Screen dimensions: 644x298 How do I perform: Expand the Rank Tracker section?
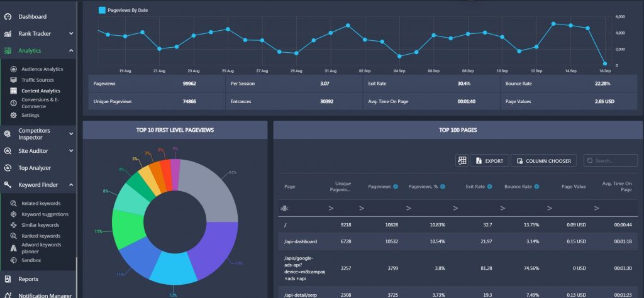tap(71, 34)
